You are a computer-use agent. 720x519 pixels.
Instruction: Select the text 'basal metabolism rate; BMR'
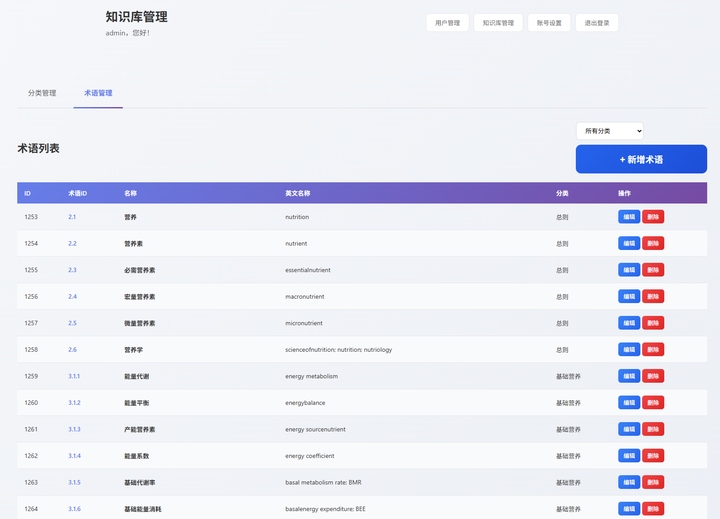tap(323, 482)
